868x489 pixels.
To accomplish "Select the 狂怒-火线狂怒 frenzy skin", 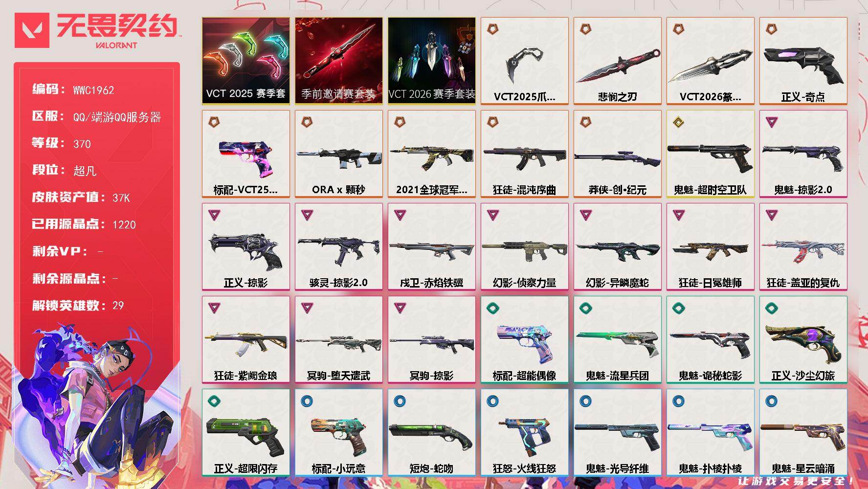I will [x=524, y=432].
